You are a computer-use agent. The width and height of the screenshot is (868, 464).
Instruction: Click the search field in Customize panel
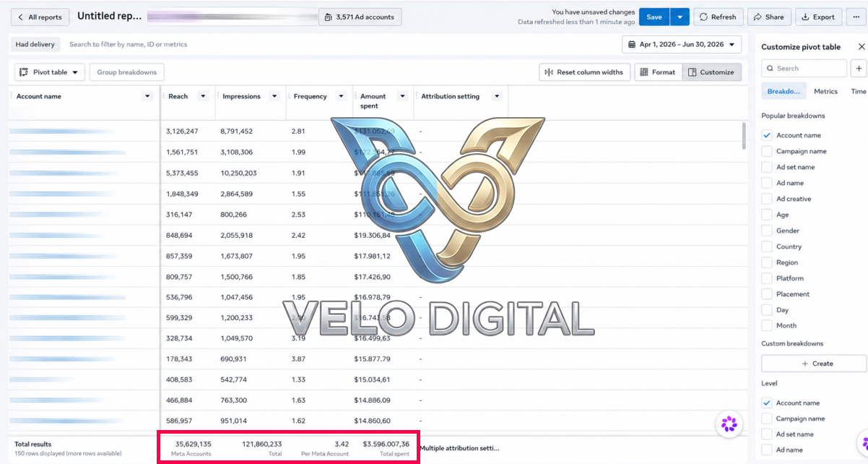[804, 69]
